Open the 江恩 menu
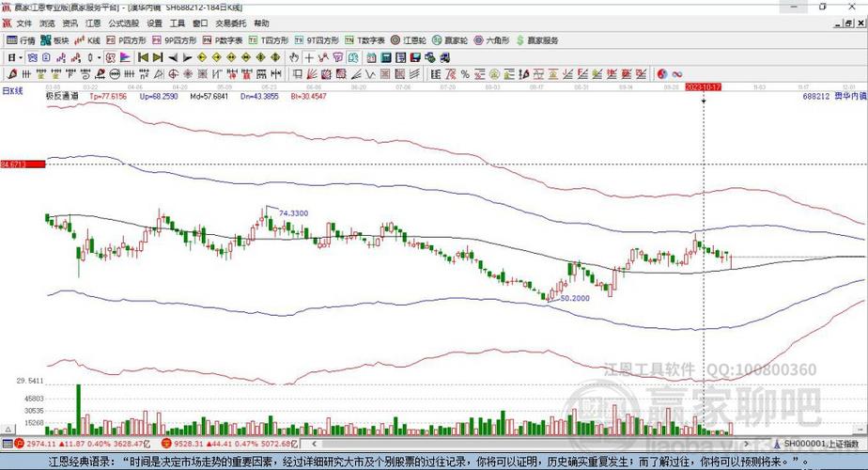 click(x=93, y=23)
